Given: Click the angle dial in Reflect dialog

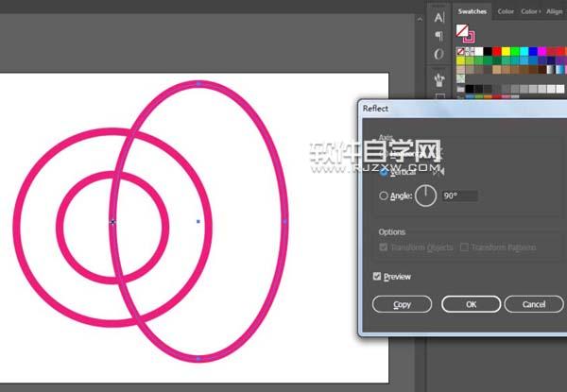Looking at the screenshot, I should tap(425, 196).
